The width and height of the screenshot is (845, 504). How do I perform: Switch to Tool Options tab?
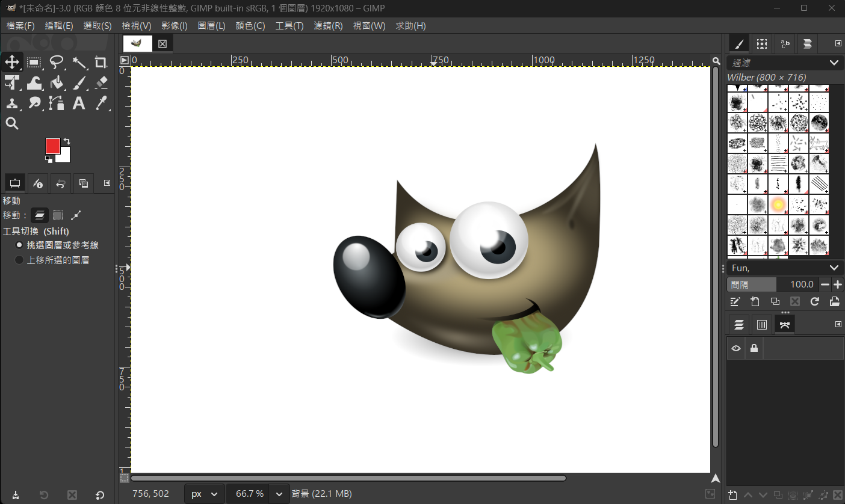pyautogui.click(x=15, y=183)
